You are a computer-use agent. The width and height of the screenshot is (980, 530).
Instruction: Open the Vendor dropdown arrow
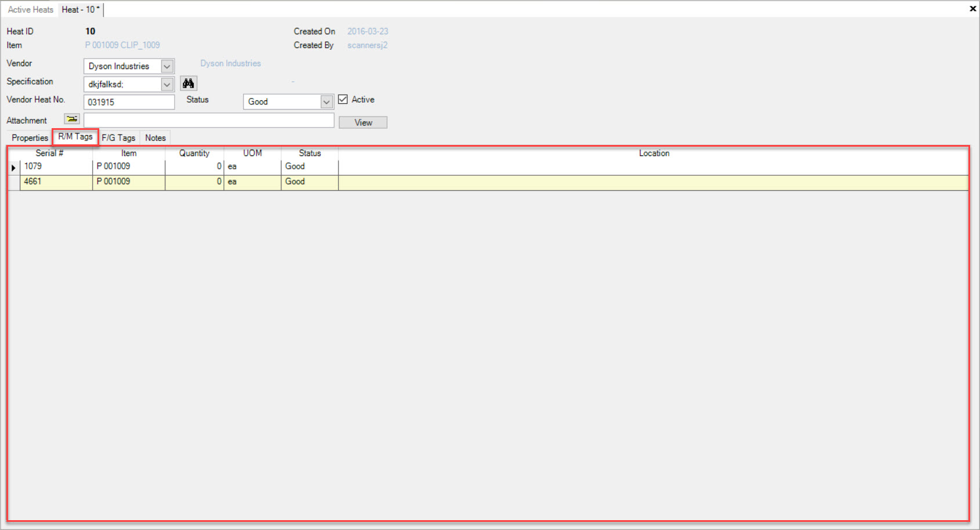[167, 66]
